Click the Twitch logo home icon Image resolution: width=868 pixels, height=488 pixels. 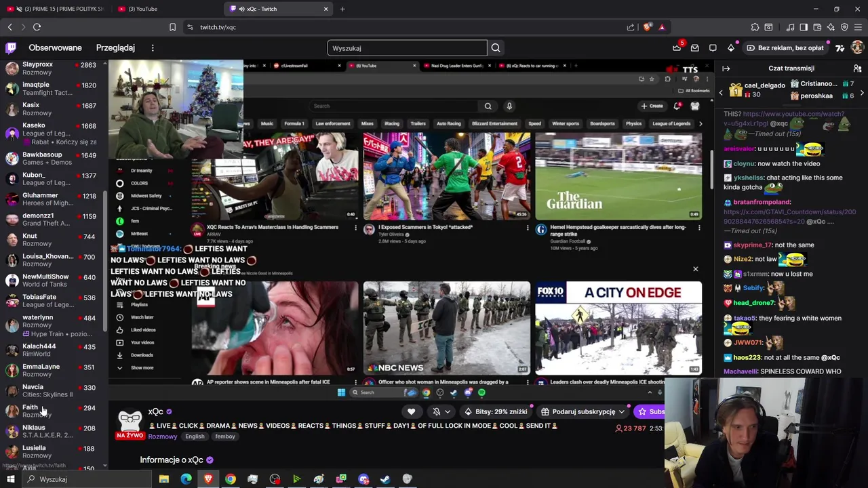tap(11, 47)
